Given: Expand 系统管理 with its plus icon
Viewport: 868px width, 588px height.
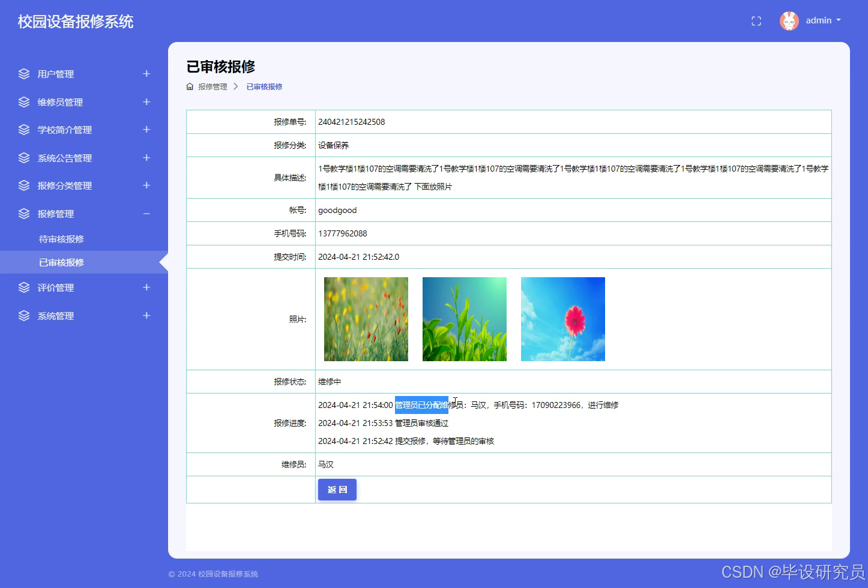Looking at the screenshot, I should coord(146,315).
